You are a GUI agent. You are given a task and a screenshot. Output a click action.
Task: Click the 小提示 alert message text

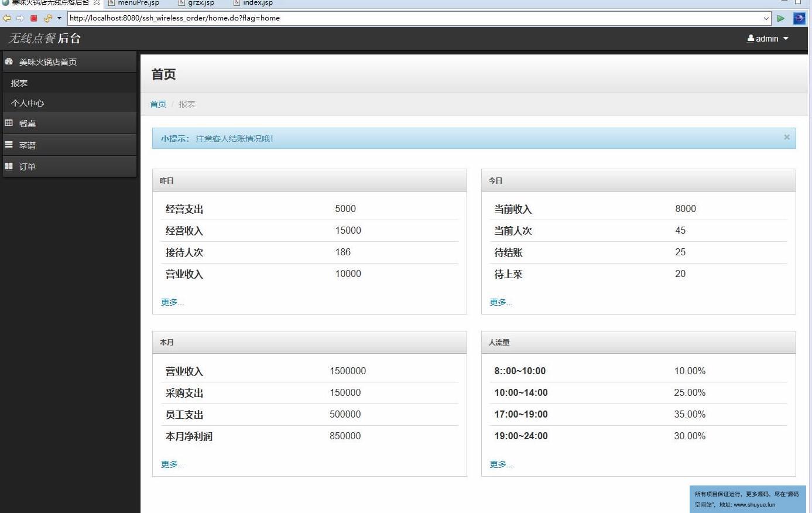(234, 139)
